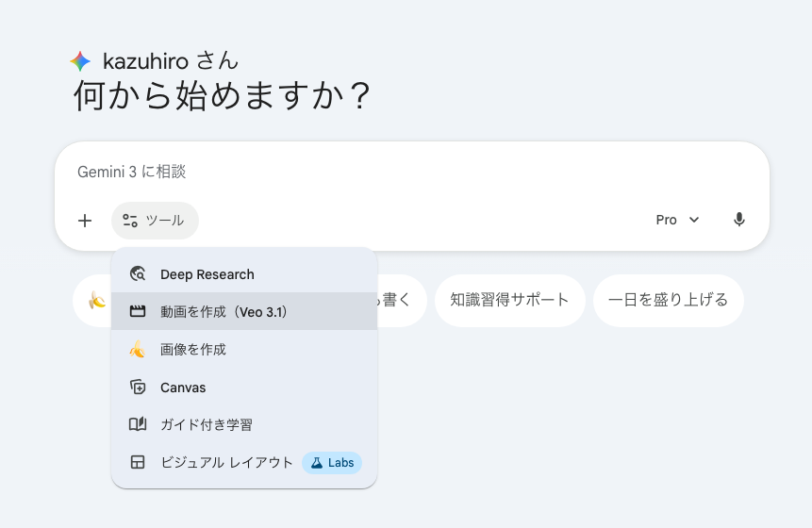Click the 知識習得サポート suggestion chip
The height and width of the screenshot is (528, 812).
[x=509, y=301]
